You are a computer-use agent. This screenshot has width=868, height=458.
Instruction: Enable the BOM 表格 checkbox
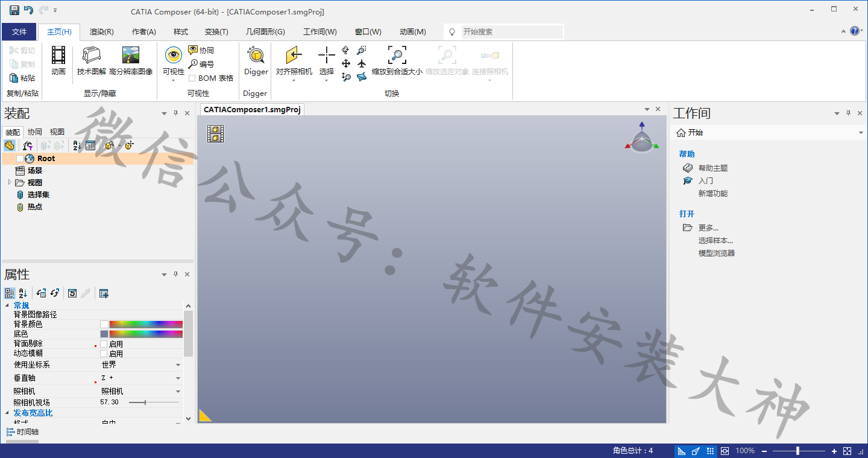pyautogui.click(x=192, y=78)
